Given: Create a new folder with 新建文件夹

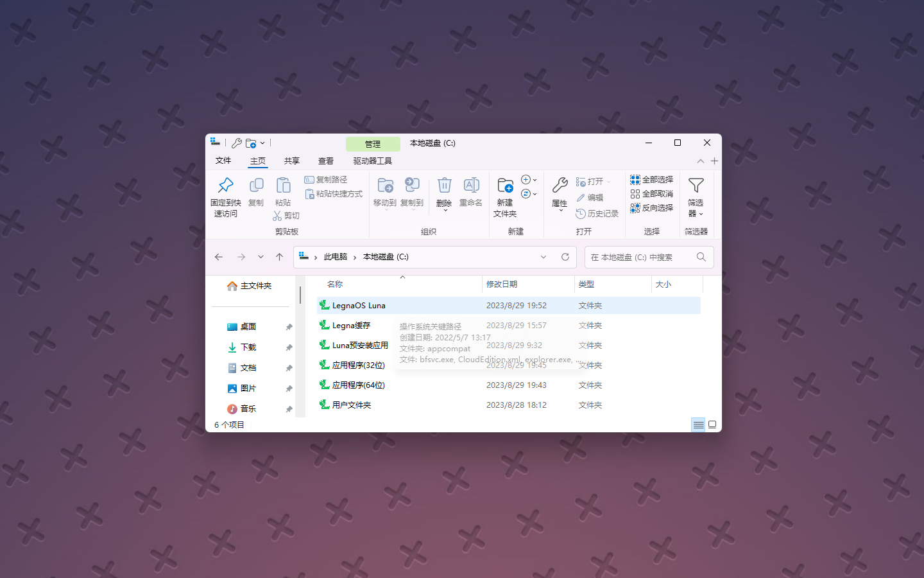Looking at the screenshot, I should coord(505,197).
